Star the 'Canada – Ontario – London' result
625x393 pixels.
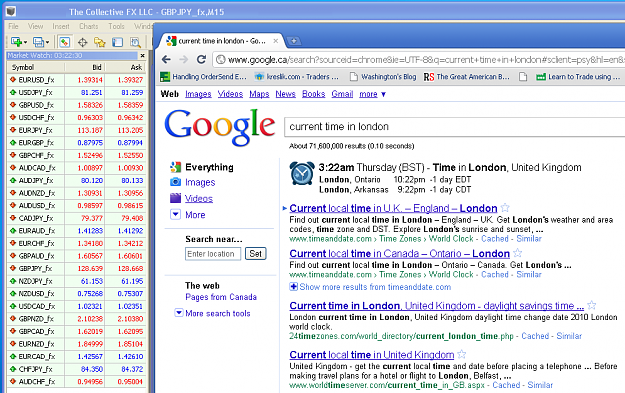point(517,253)
